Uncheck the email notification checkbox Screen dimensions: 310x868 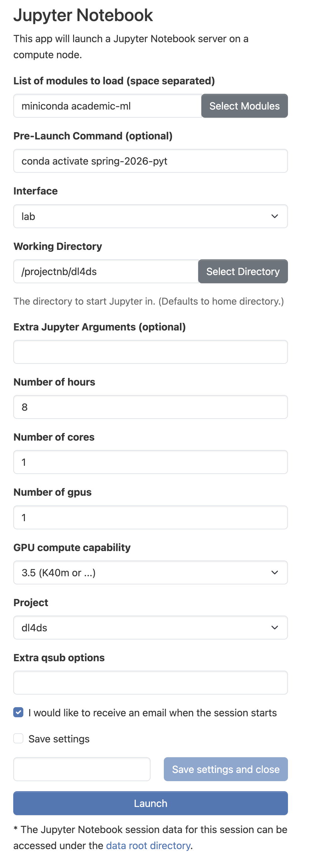[19, 712]
